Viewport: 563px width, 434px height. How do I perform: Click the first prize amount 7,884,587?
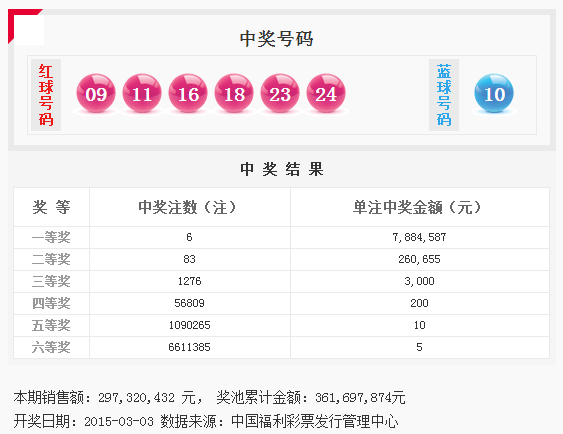pyautogui.click(x=419, y=237)
